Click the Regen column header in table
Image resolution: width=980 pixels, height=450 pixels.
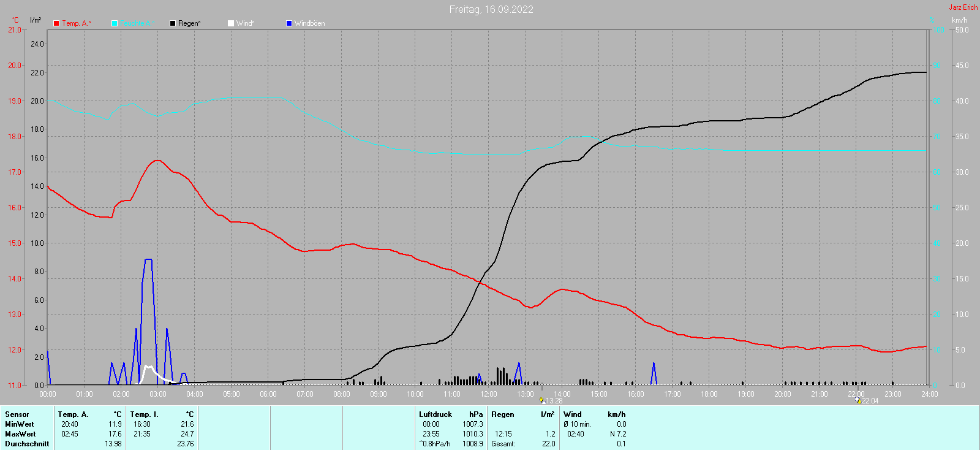503,414
